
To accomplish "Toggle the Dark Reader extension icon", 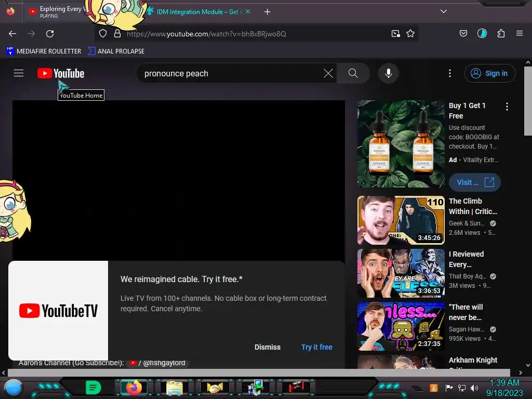I will (482, 33).
